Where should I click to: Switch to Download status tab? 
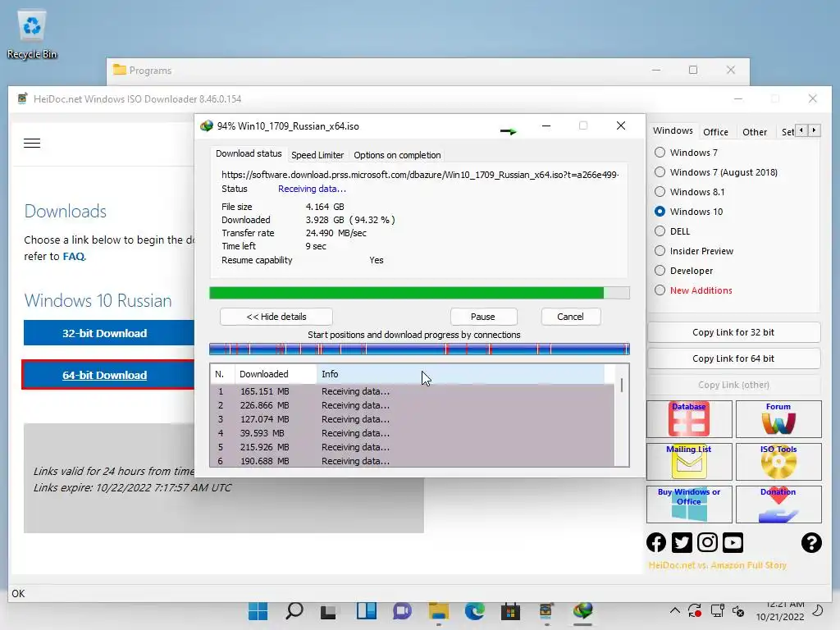click(x=249, y=153)
